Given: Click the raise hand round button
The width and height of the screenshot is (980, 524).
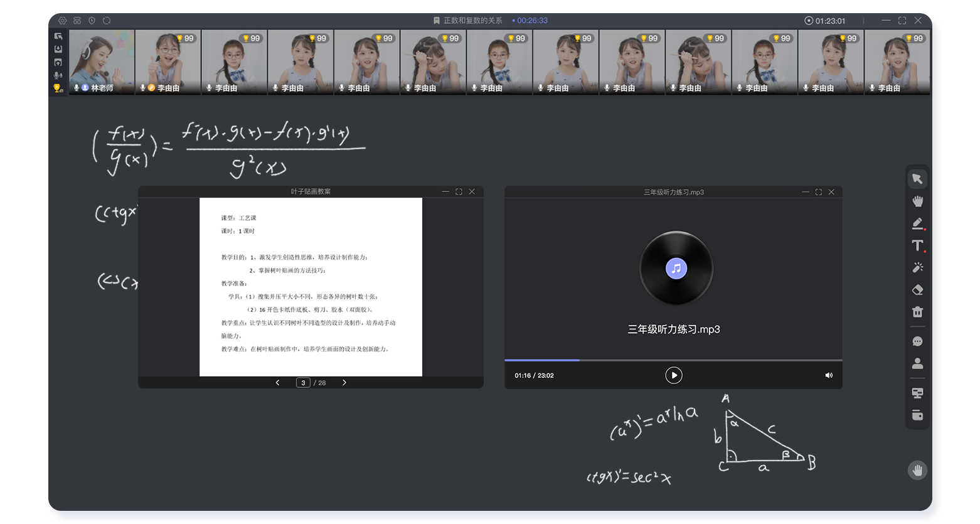Looking at the screenshot, I should coord(917,470).
